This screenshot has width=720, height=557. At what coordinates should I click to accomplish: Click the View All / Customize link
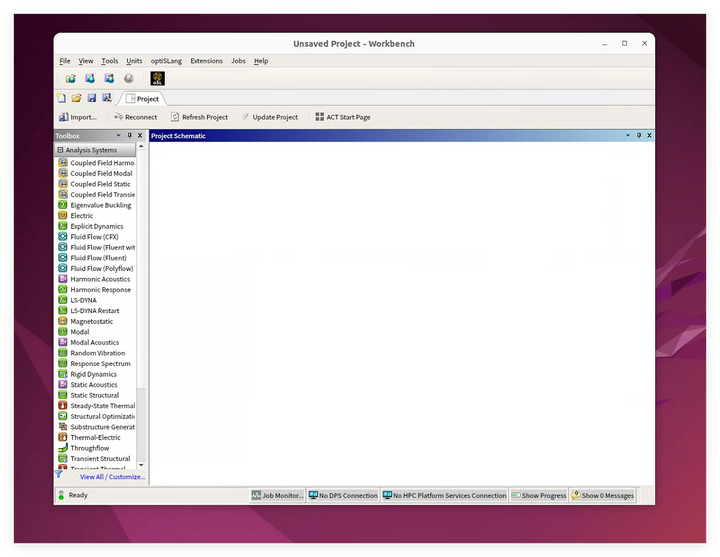(x=112, y=477)
